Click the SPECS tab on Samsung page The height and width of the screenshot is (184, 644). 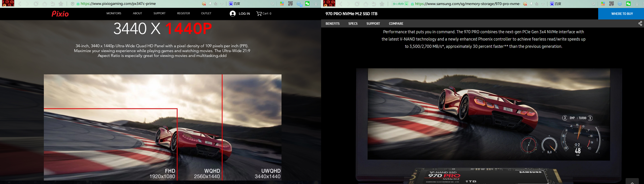tap(352, 23)
